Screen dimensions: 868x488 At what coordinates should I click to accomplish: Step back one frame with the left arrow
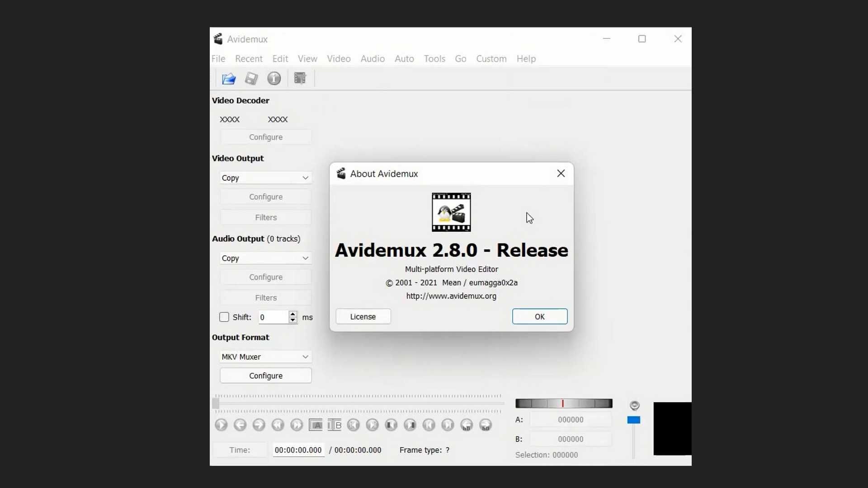coord(240,425)
